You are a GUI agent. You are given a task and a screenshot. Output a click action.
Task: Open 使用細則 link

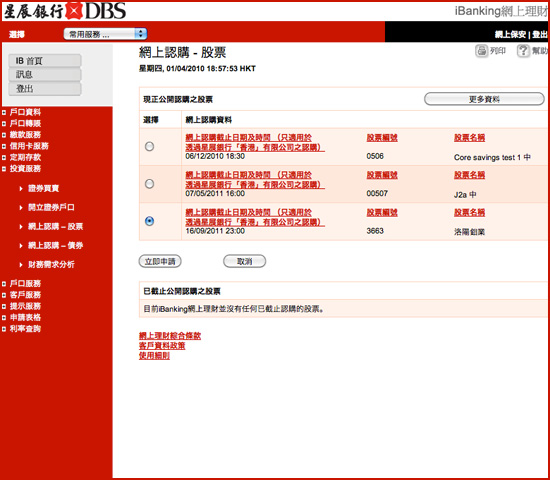click(154, 355)
